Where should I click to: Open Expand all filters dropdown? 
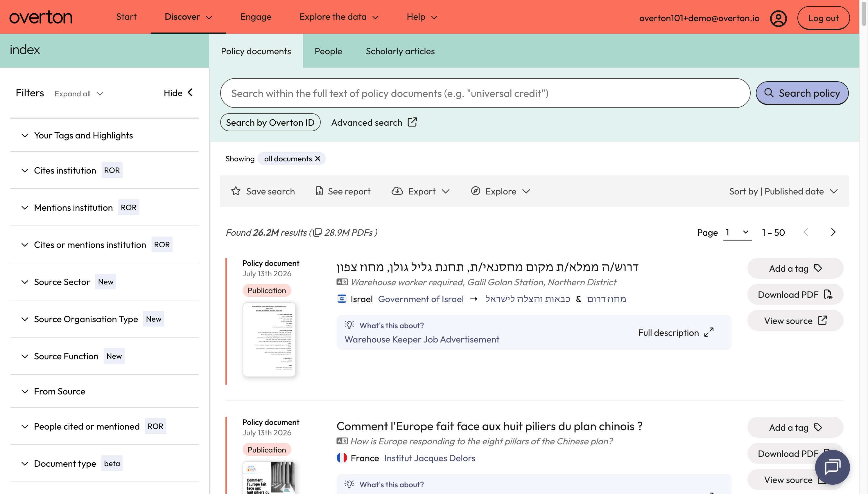(79, 94)
